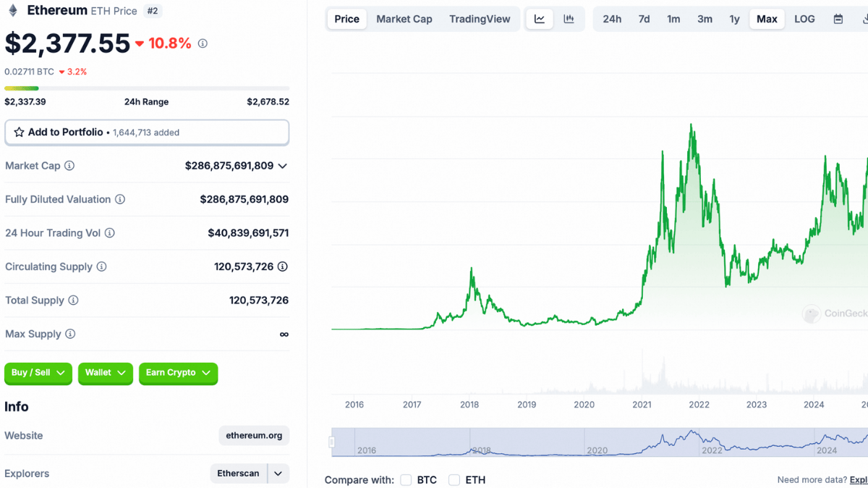Image resolution: width=868 pixels, height=488 pixels.
Task: Click the info icon beside Total Supply
Action: 73,300
